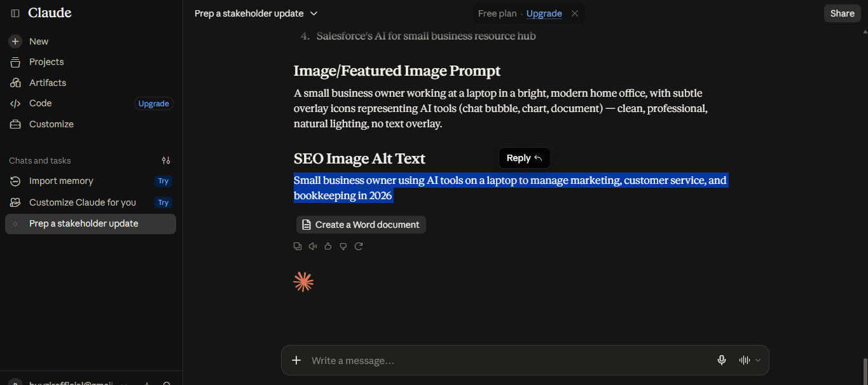Click the plus icon in the message box

[296, 361]
